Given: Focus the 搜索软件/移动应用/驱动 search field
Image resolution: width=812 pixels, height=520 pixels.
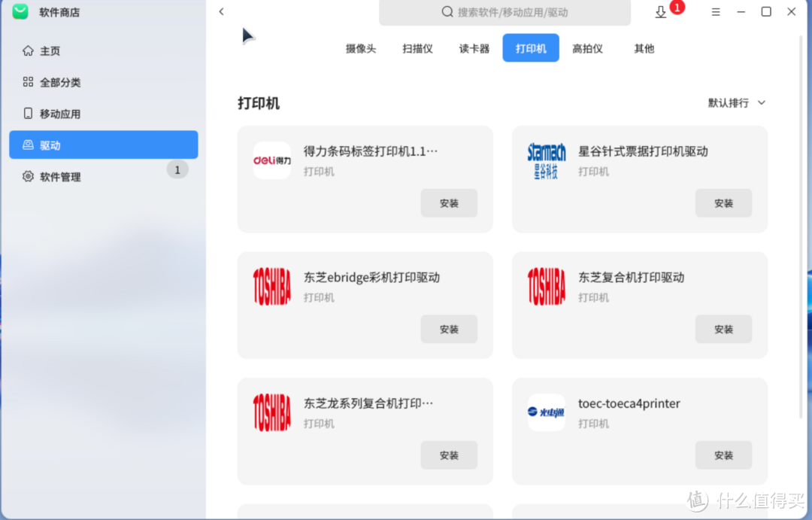Looking at the screenshot, I should tap(505, 12).
